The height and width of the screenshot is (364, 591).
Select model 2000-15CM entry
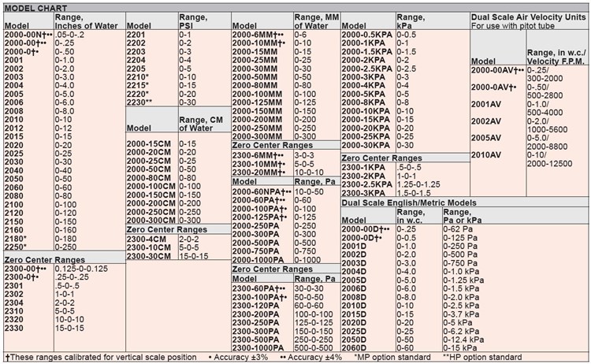click(148, 144)
